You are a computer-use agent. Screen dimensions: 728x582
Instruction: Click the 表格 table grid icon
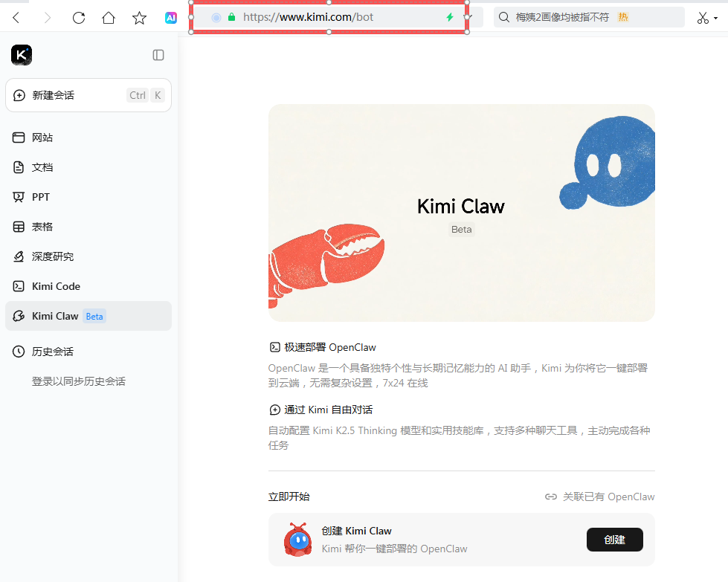19,227
